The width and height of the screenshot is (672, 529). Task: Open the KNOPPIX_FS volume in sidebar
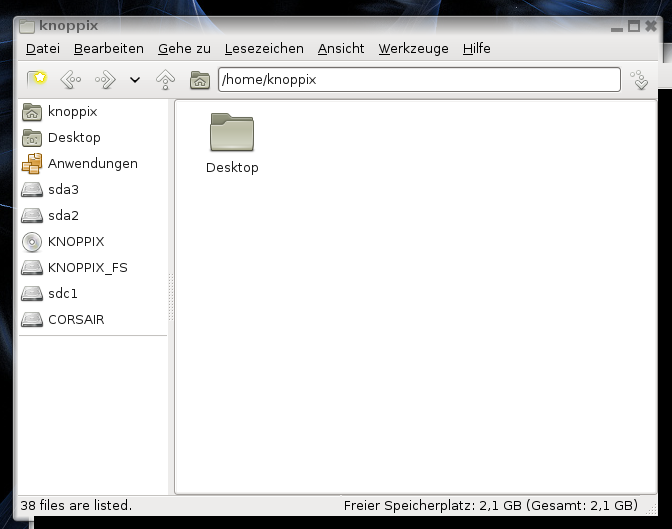click(x=93, y=268)
